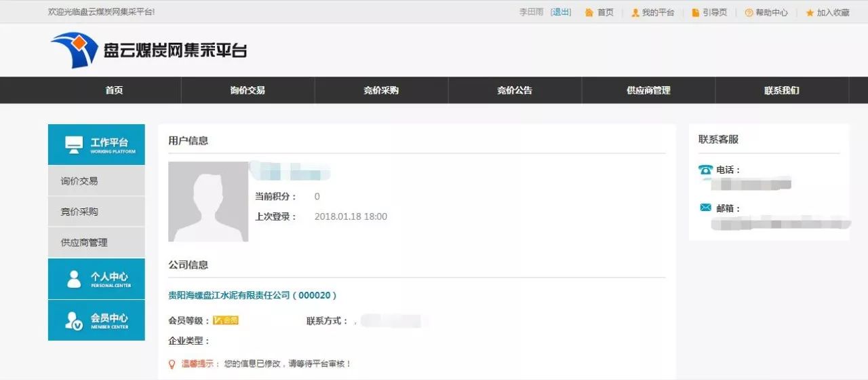Viewport: 868px width, 380px height.
Task: Click the telephone icon in 联系客服
Action: tap(705, 170)
